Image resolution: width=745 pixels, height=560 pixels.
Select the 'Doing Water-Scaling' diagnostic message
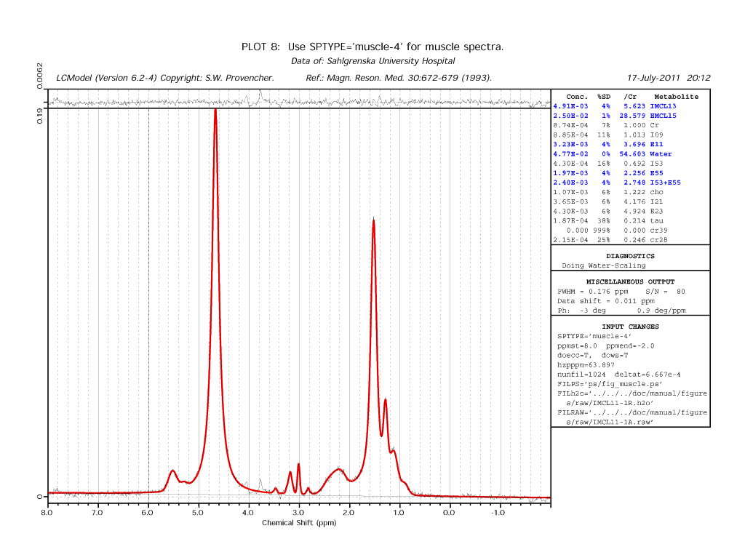pyautogui.click(x=603, y=265)
